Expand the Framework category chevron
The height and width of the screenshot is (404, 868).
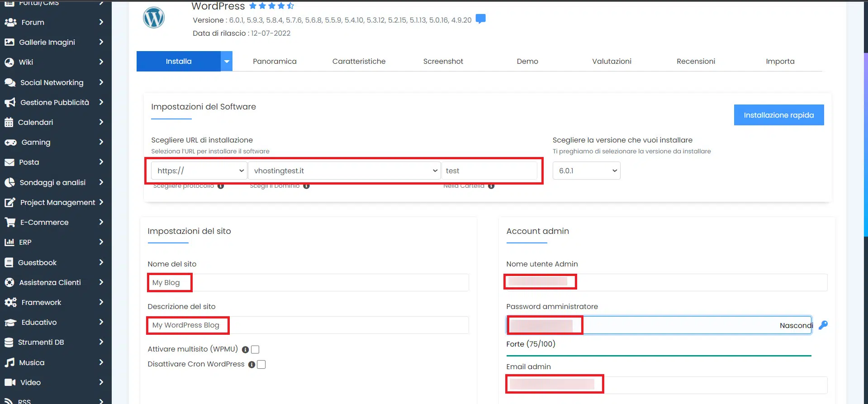click(101, 302)
